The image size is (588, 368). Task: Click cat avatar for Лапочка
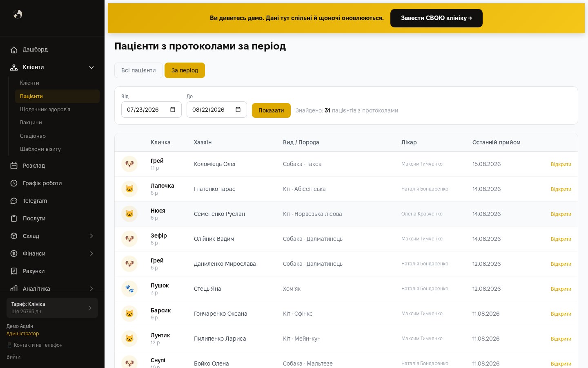coord(129,189)
